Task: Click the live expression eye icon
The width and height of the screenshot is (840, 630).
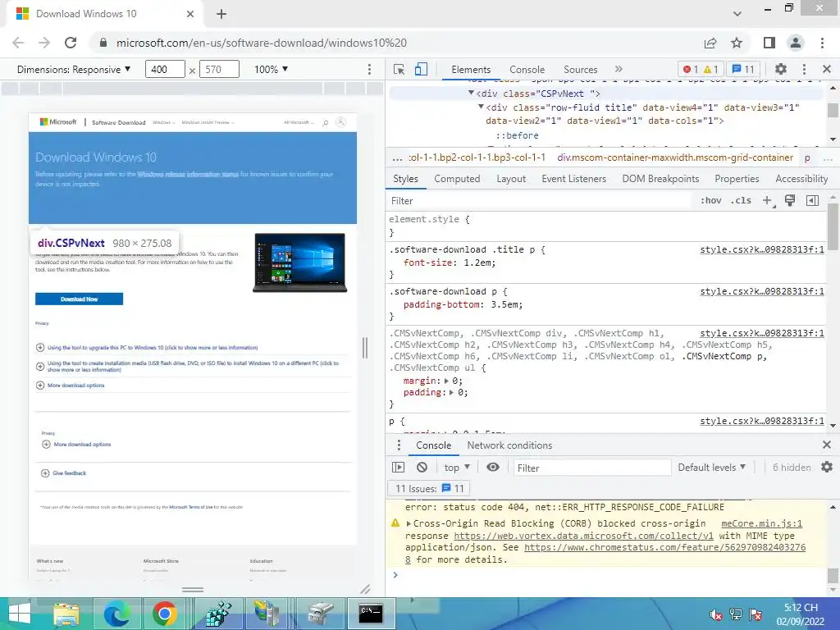Action: pos(493,467)
